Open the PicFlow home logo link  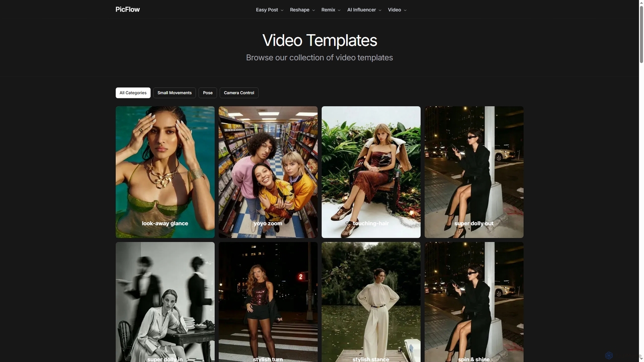point(127,10)
